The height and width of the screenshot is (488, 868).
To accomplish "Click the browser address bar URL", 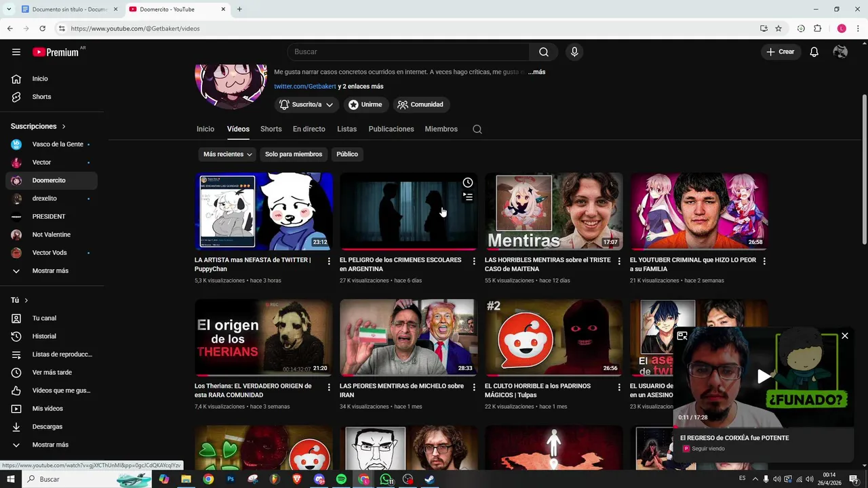I will coord(135,28).
